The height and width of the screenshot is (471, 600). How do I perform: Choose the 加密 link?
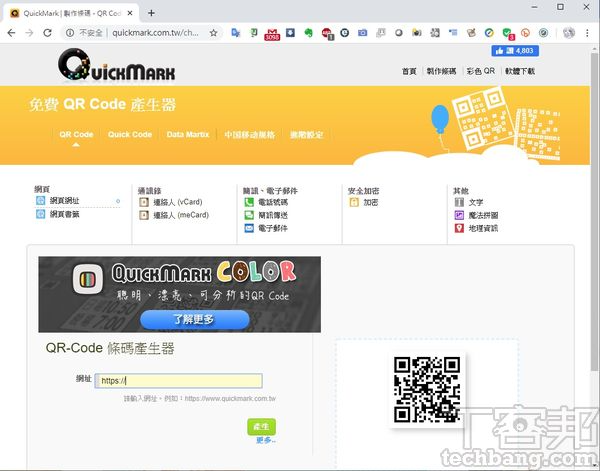[x=370, y=202]
